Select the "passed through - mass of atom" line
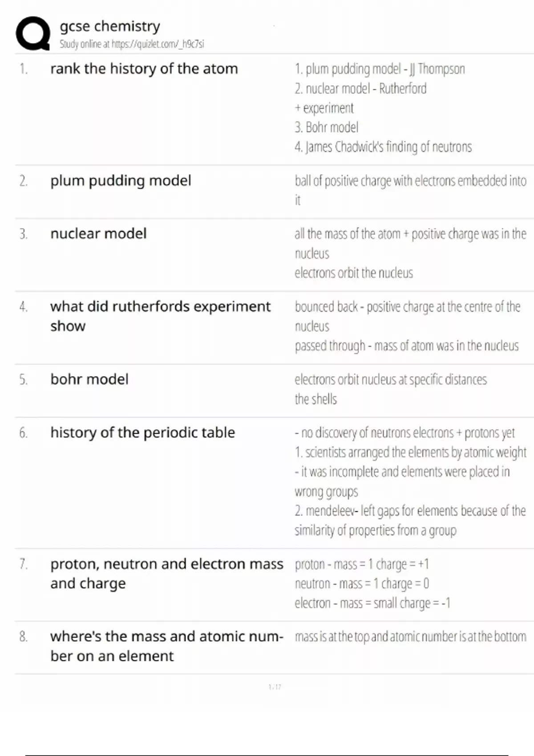 coord(407,346)
